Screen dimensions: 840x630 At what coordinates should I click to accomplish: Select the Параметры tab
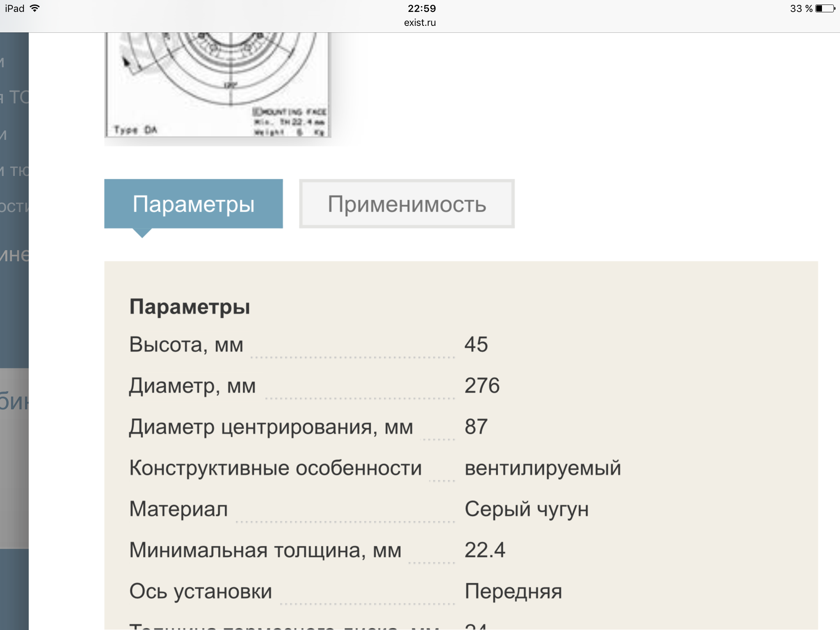(193, 204)
